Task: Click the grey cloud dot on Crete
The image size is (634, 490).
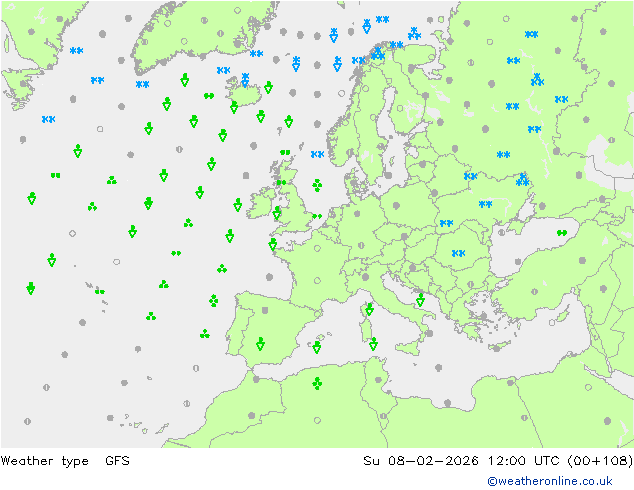Action: (x=496, y=348)
